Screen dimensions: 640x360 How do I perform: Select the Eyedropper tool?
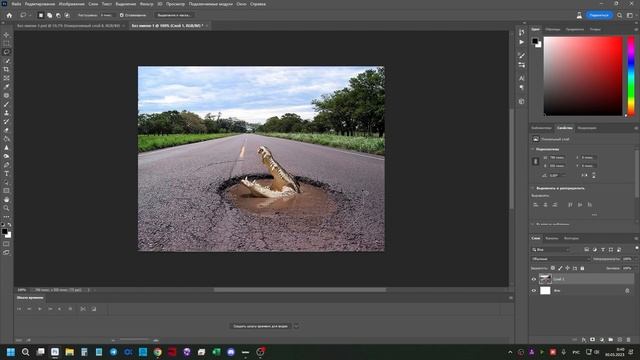click(x=6, y=87)
